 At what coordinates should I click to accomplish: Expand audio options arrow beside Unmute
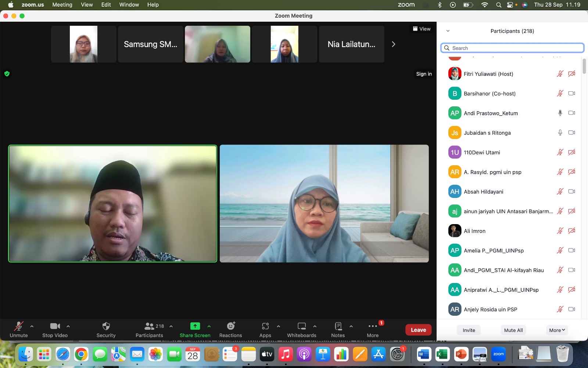32,326
